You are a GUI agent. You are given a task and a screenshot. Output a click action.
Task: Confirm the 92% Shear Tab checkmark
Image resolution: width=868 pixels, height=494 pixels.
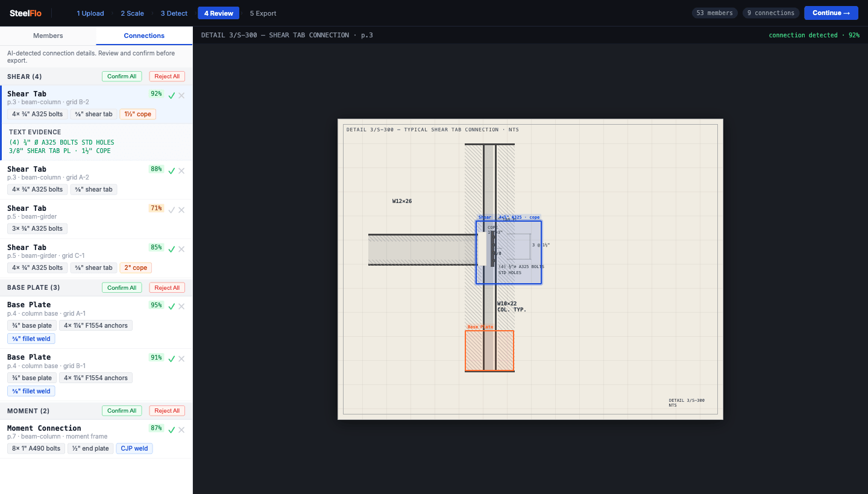click(x=172, y=95)
